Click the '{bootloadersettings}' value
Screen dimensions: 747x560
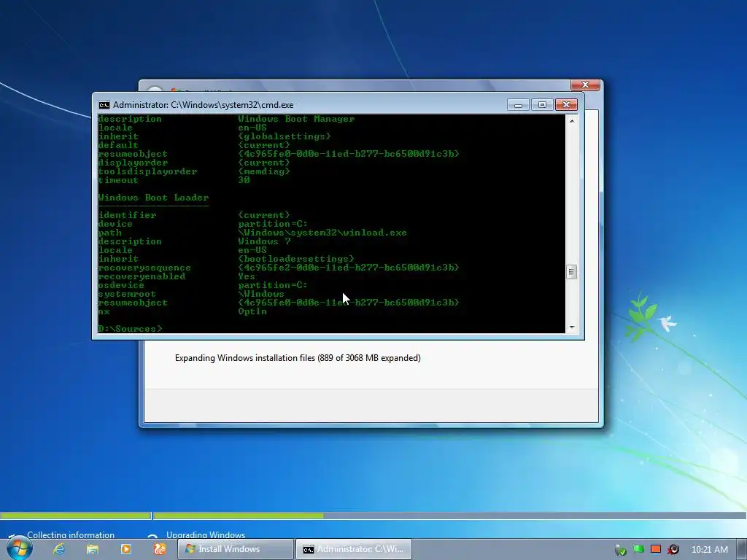click(296, 259)
